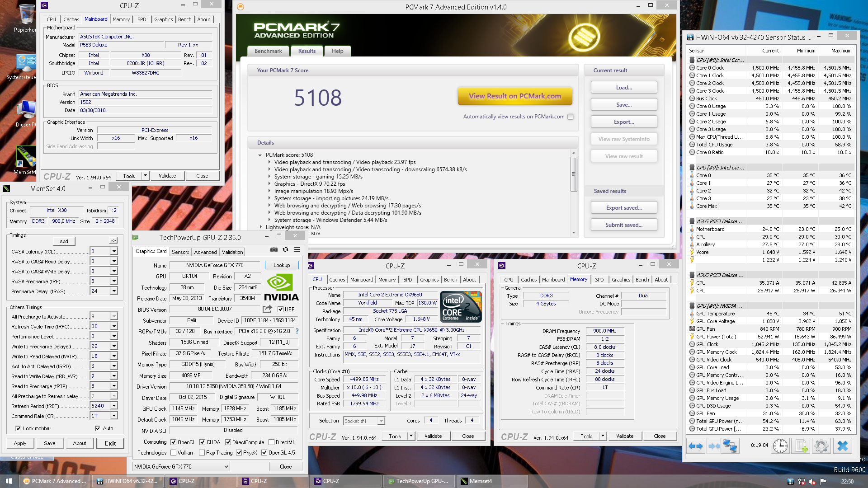Screen dimensions: 868x488
Task: Click PCMark 7 title bar orange icon
Action: pos(241,7)
